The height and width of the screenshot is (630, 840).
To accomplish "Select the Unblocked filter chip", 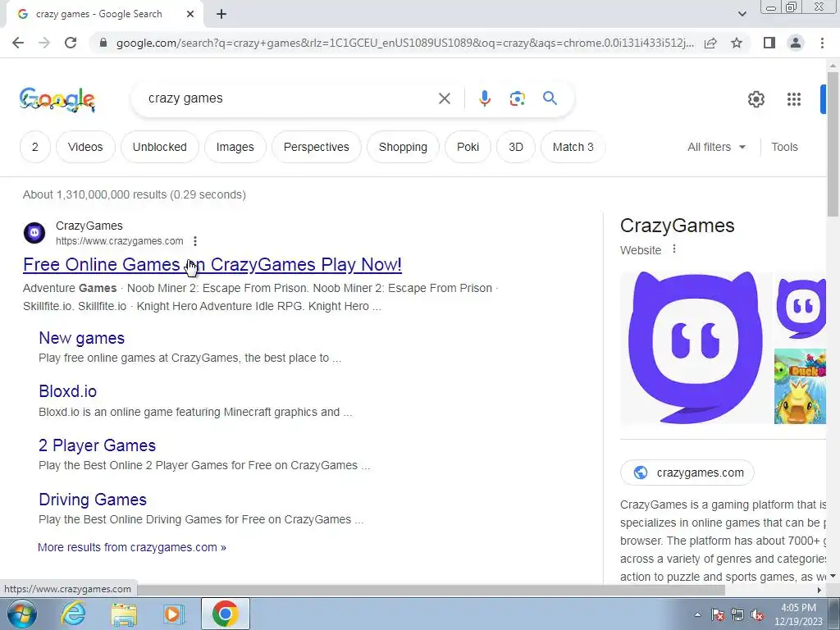I will 160,147.
